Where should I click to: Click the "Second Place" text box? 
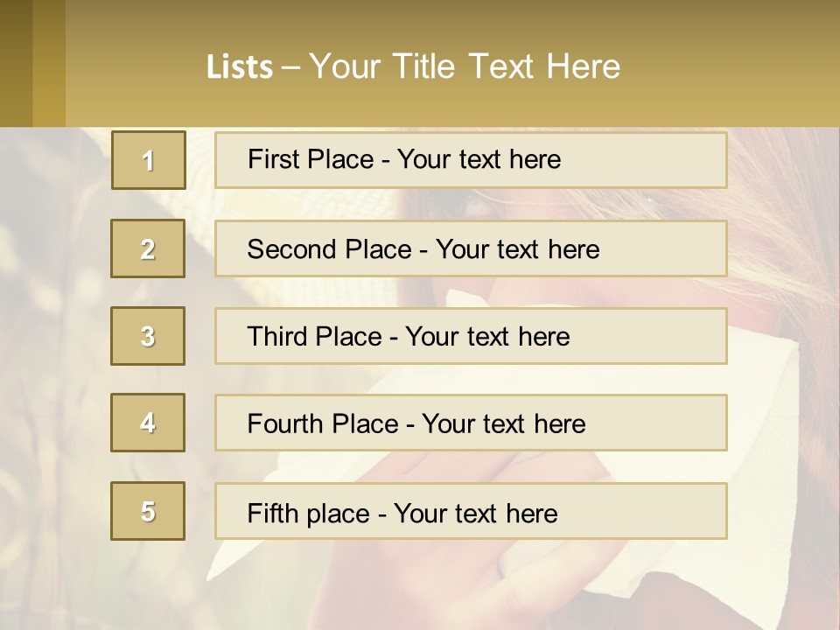tap(471, 248)
